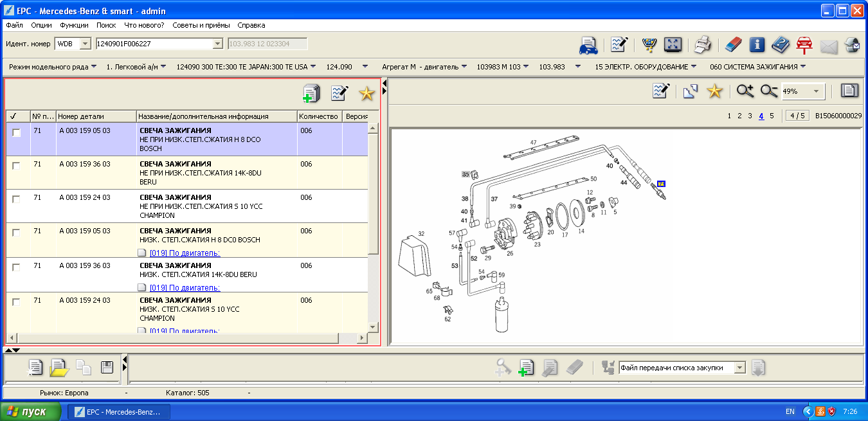Click the text page icon right of the zoom box

coord(850,91)
